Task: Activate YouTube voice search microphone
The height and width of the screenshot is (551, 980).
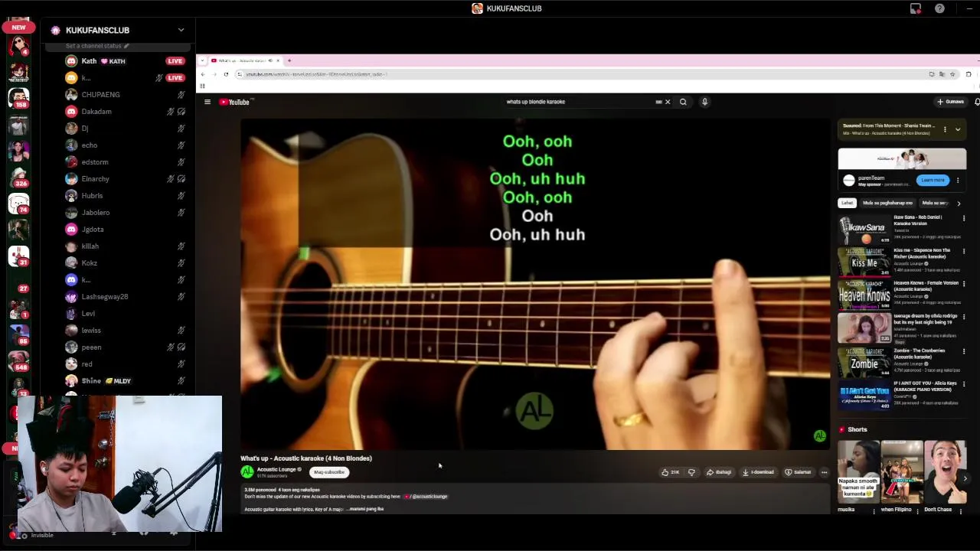Action: (x=704, y=102)
